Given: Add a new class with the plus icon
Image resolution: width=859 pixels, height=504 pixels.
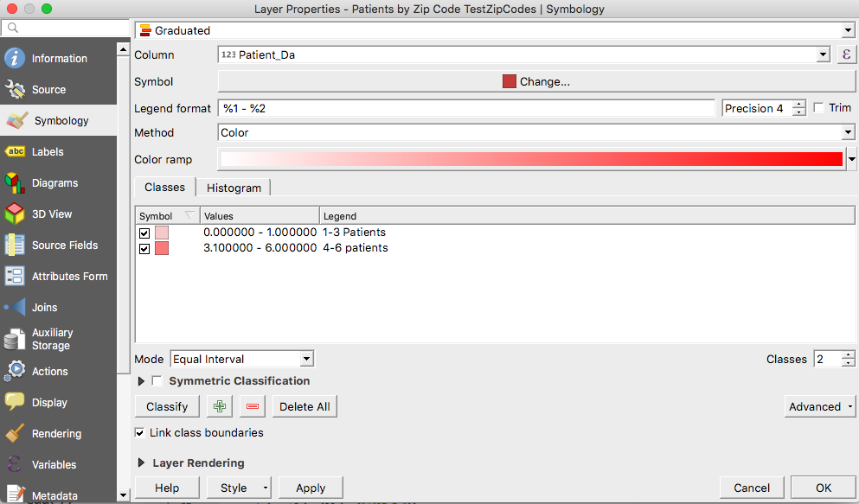Looking at the screenshot, I should pos(219,405).
